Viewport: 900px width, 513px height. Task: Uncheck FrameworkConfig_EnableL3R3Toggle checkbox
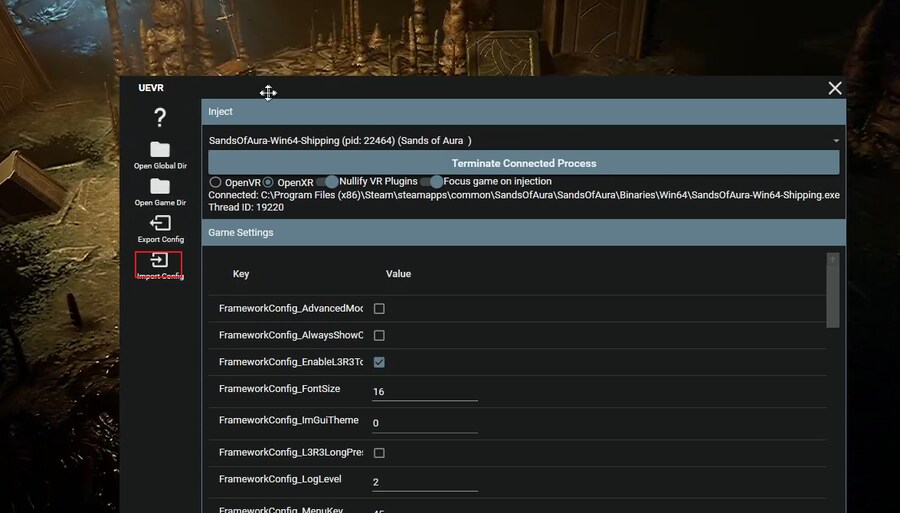pos(379,362)
